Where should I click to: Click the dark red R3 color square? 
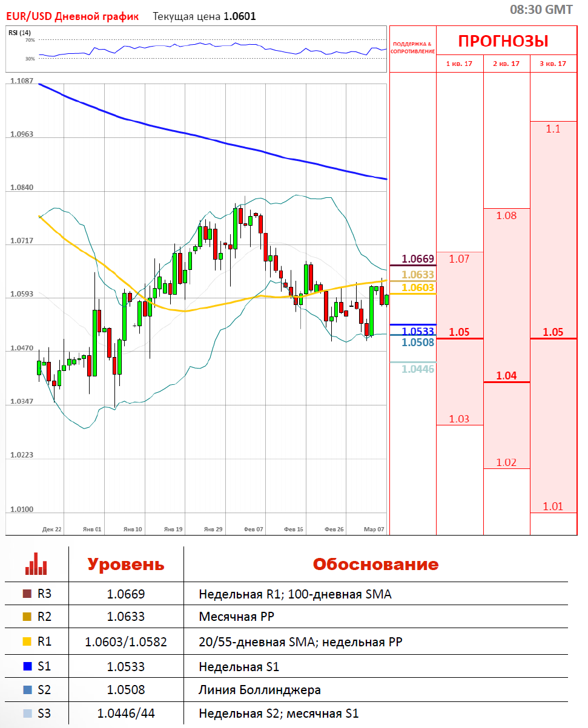[x=26, y=594]
